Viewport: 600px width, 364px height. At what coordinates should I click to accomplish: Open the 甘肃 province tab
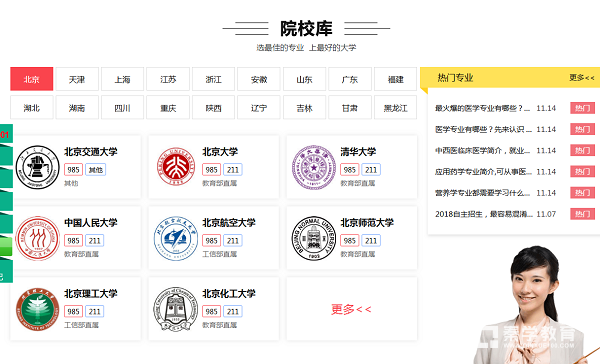350,108
